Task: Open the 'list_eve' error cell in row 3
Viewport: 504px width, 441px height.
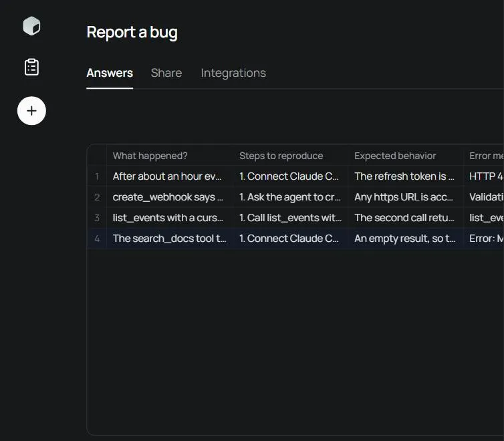Action: coord(484,218)
